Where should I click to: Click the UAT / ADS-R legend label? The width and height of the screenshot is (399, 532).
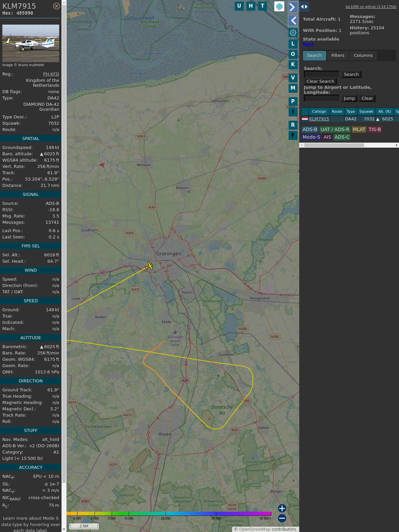coord(335,129)
